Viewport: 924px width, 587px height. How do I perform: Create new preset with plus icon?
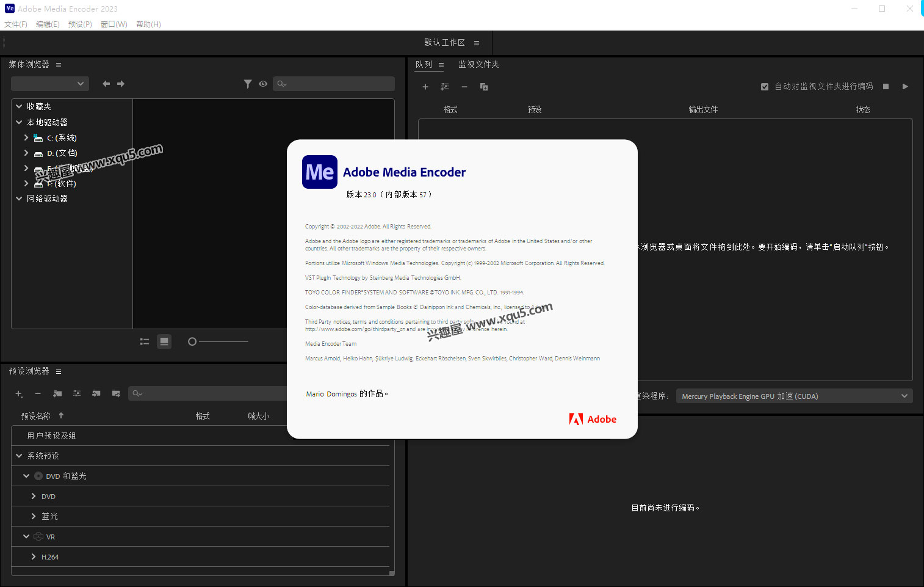point(19,394)
